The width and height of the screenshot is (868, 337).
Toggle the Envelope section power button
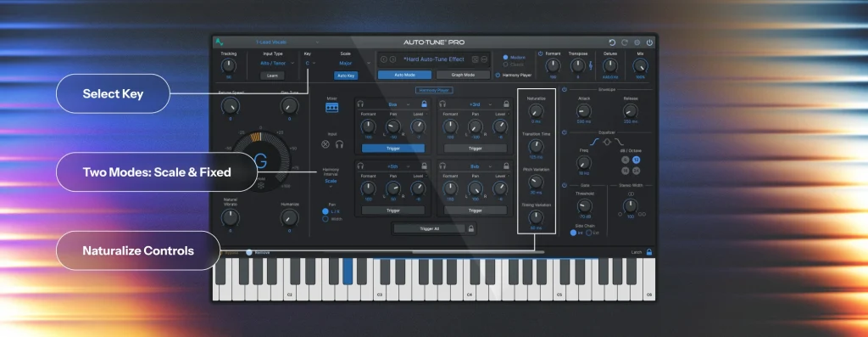(564, 89)
